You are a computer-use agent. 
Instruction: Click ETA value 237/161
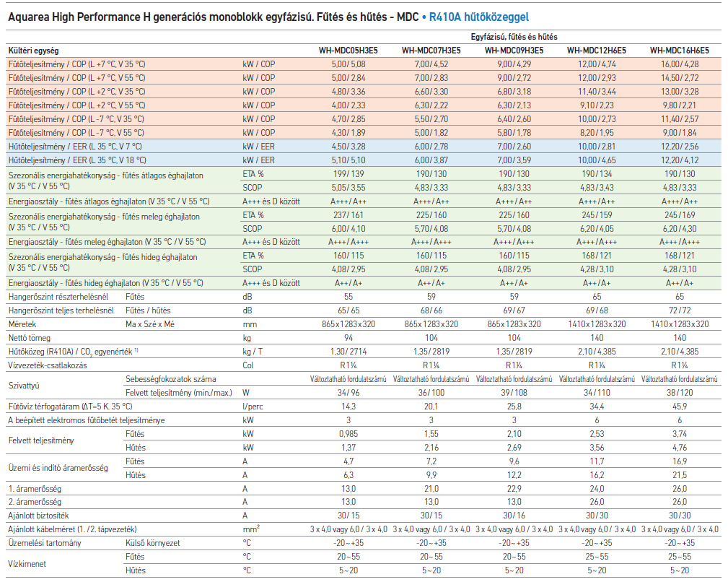[348, 215]
